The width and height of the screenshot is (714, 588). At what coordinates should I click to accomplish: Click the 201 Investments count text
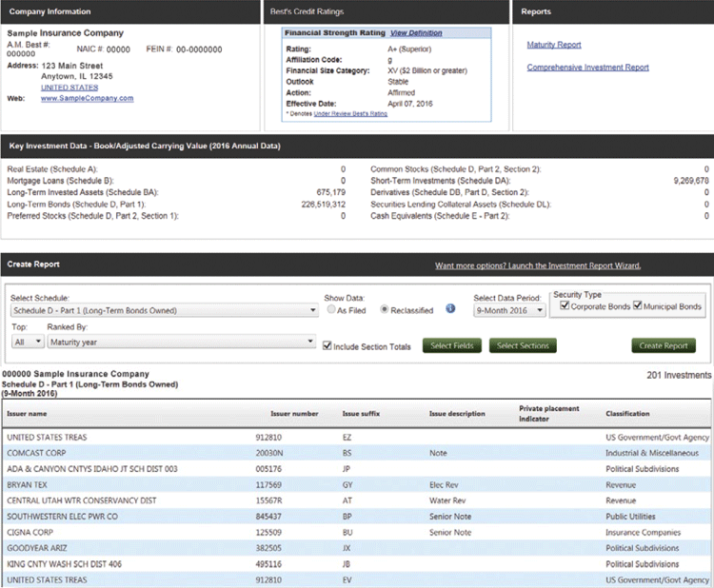(x=679, y=375)
